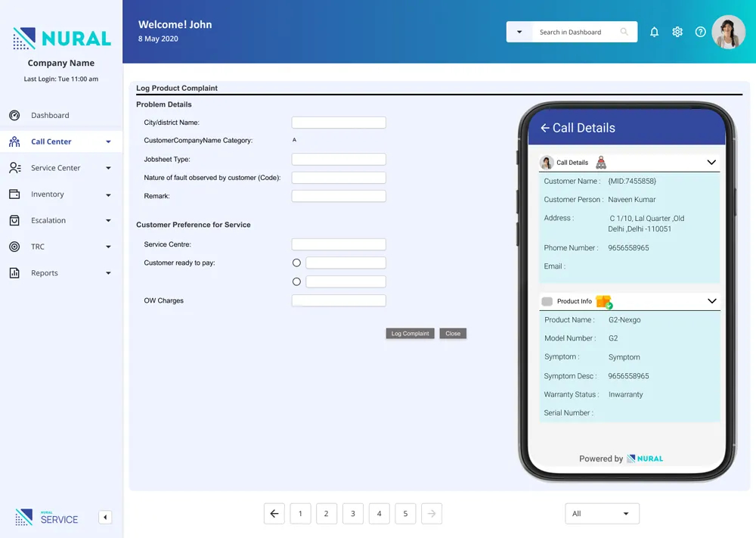Open the settings gear icon
The width and height of the screenshot is (756, 538).
pyautogui.click(x=677, y=32)
